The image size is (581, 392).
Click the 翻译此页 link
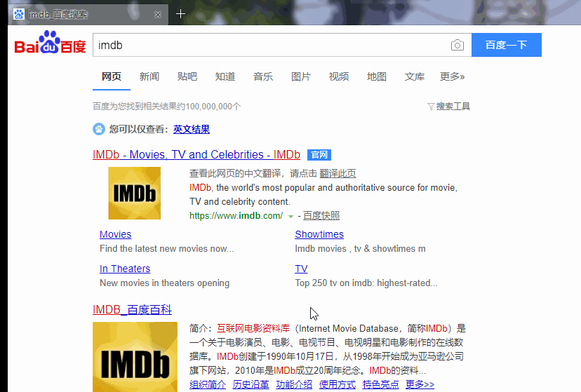tap(338, 173)
